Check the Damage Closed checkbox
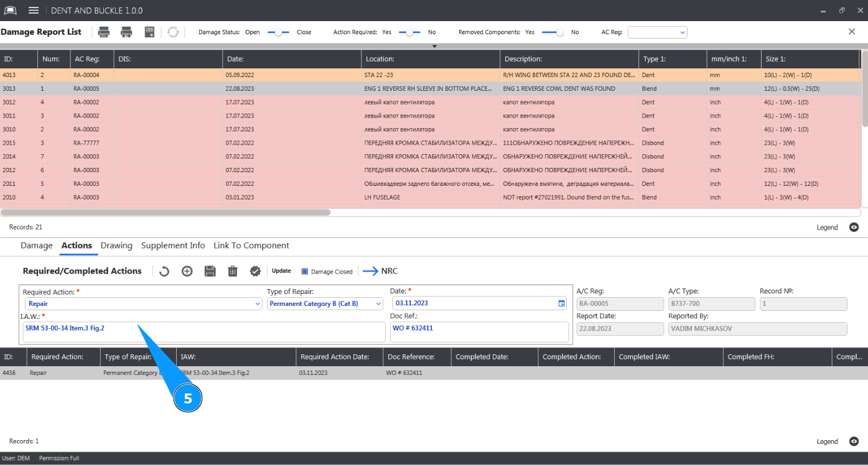The width and height of the screenshot is (868, 465). (305, 272)
